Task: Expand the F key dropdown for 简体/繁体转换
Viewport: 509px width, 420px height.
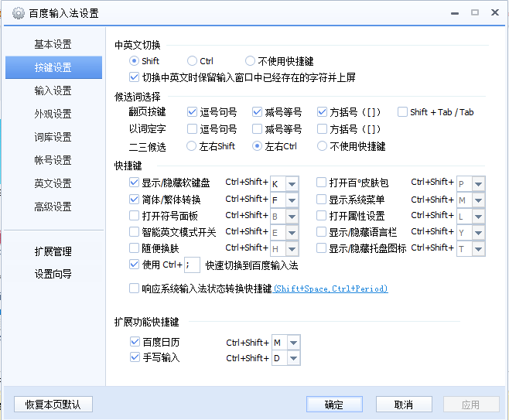Action: tap(292, 200)
